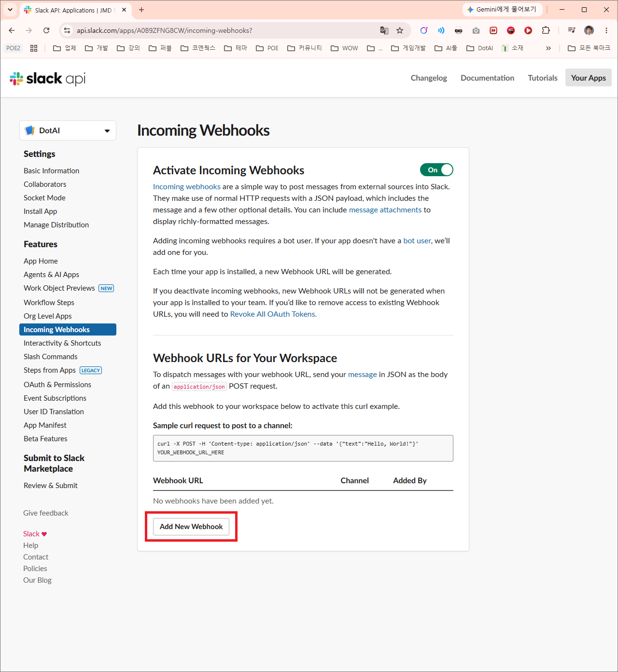Open Collaborators in the sidebar

pyautogui.click(x=45, y=184)
